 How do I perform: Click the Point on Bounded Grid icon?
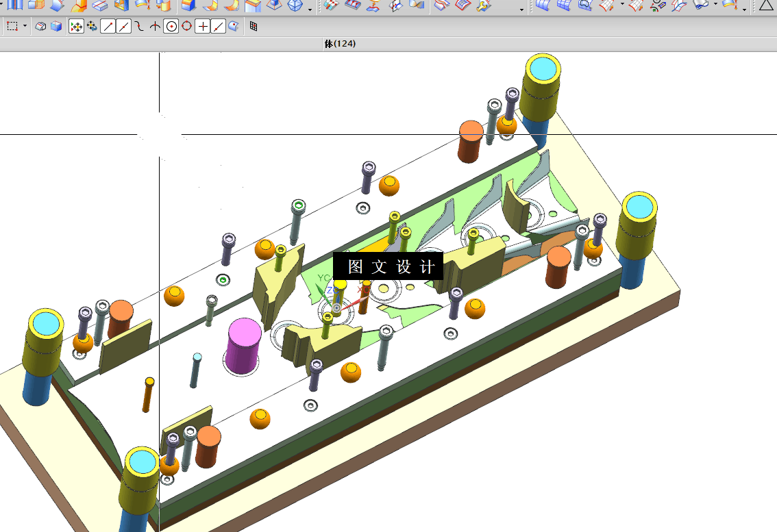pyautogui.click(x=254, y=26)
